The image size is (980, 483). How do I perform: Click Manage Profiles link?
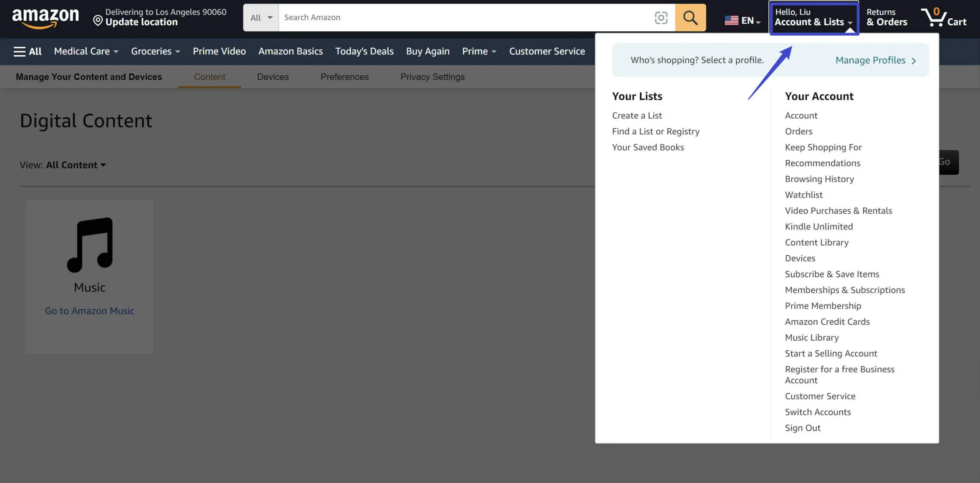(x=871, y=60)
